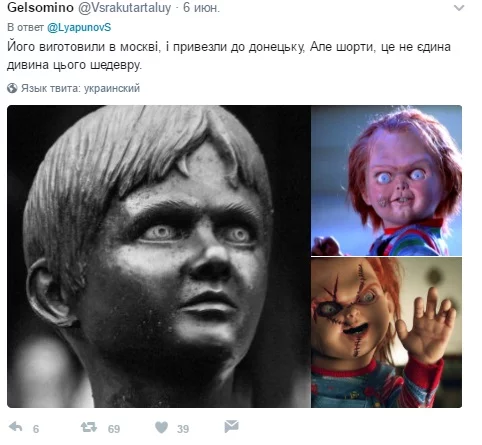Open the scarred doll waving image
Screen dimensions: 482x445
[x=387, y=332]
